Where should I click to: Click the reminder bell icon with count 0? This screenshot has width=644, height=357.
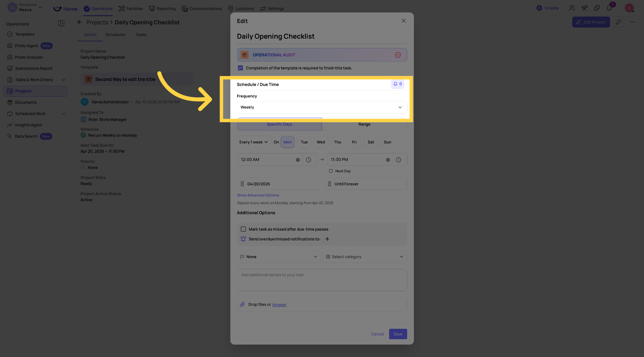[397, 84]
